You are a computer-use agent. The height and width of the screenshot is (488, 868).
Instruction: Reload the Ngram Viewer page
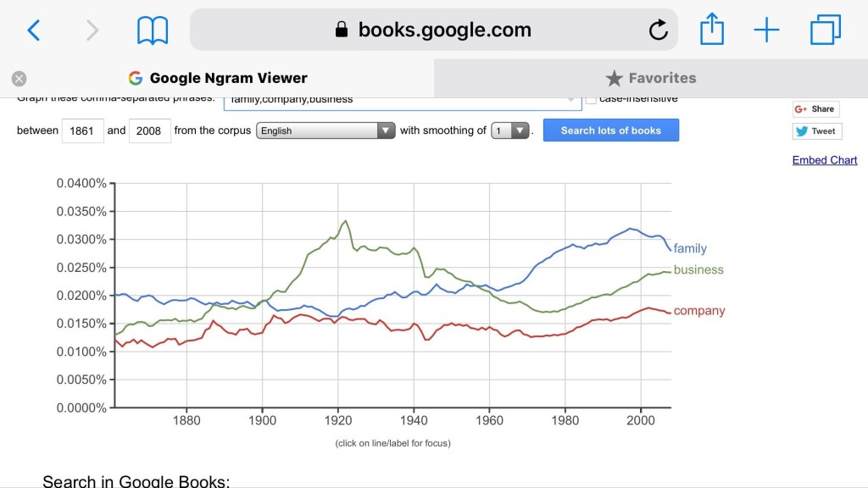click(x=659, y=29)
